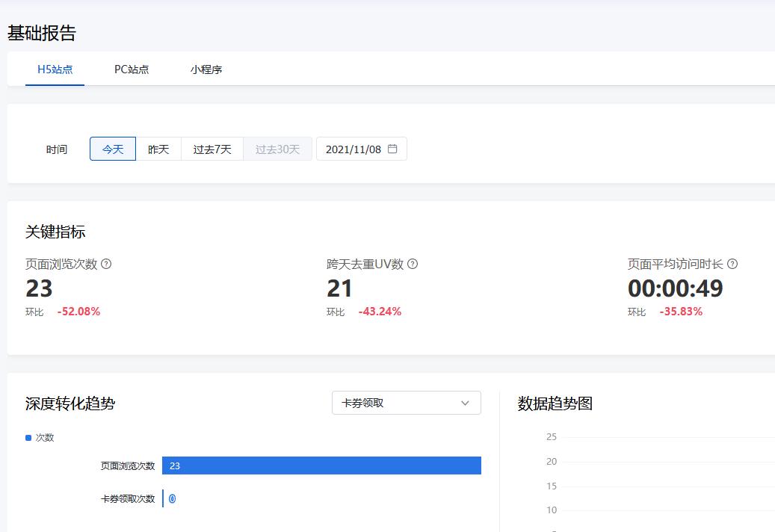Open the 小程序 tab

pos(206,69)
